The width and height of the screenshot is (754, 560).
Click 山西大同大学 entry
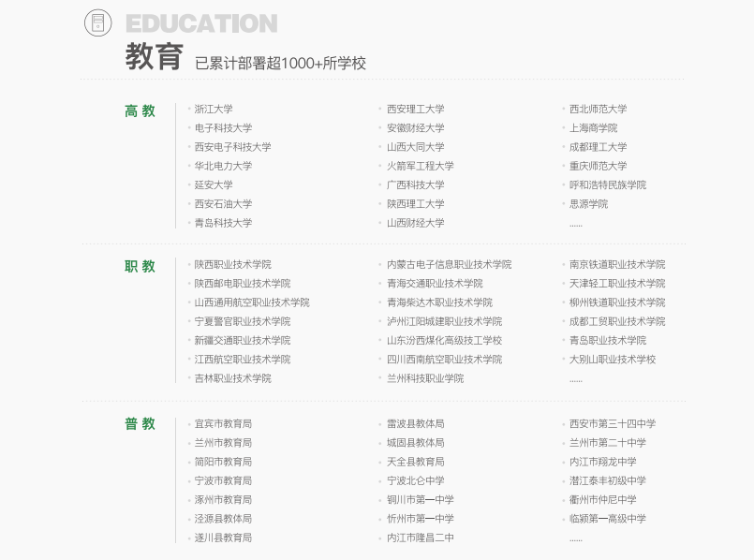416,147
